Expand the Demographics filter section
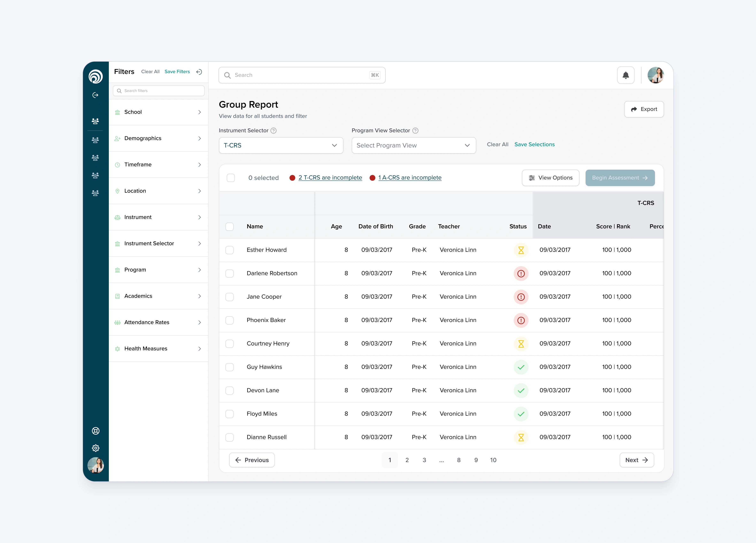This screenshot has width=756, height=543. 158,138
